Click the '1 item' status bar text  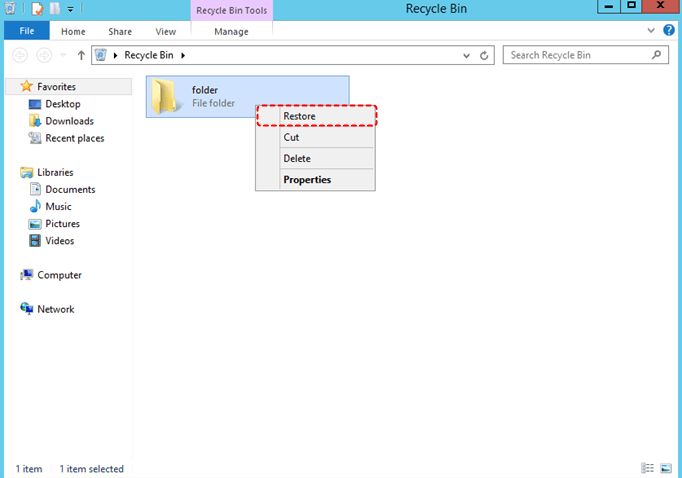[29, 469]
